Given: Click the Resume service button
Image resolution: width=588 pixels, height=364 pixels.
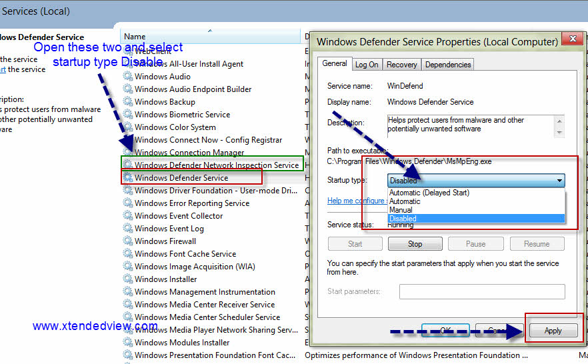Looking at the screenshot, I should [537, 244].
